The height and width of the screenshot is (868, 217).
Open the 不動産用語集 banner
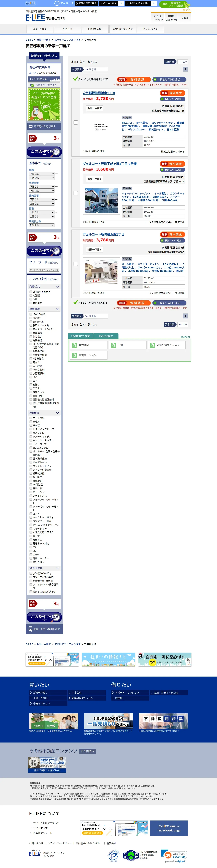[163, 721]
